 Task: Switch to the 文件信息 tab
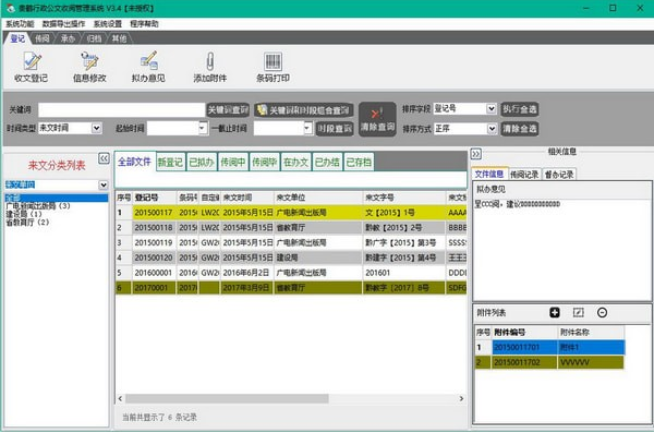[x=489, y=174]
